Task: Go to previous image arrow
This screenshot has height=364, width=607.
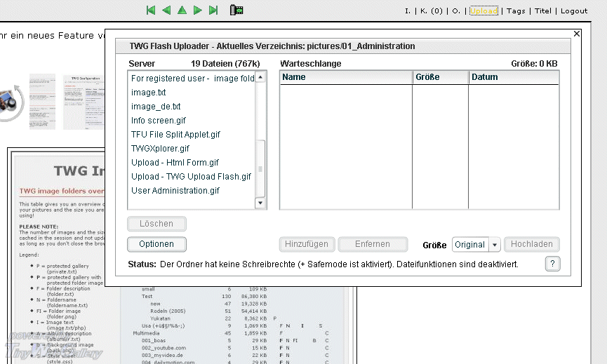Action: click(166, 11)
